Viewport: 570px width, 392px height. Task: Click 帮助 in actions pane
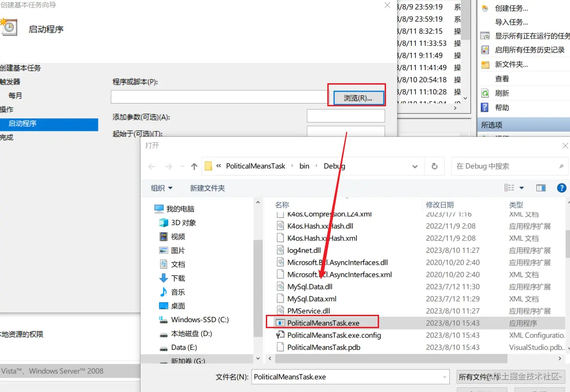coord(502,107)
